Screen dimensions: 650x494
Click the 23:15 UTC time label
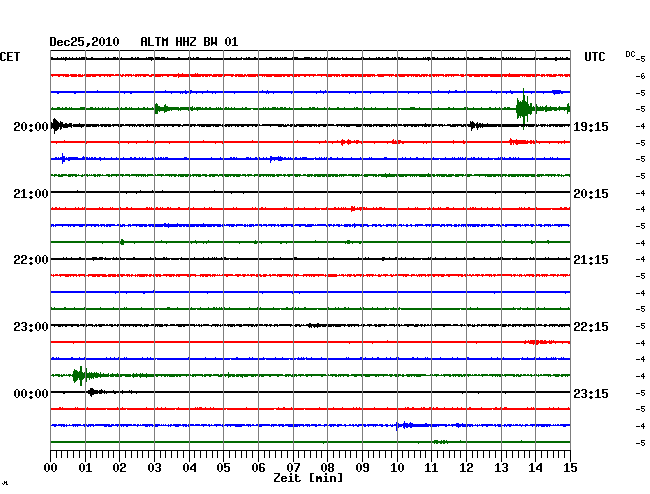[591, 393]
